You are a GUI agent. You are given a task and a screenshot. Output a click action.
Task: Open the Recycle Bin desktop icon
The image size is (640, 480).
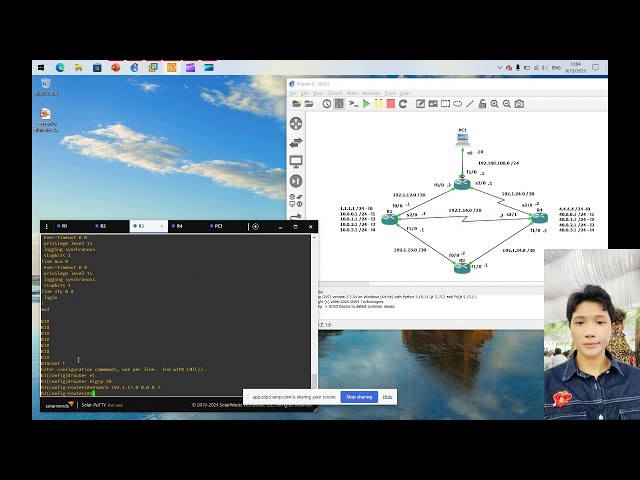click(46, 87)
